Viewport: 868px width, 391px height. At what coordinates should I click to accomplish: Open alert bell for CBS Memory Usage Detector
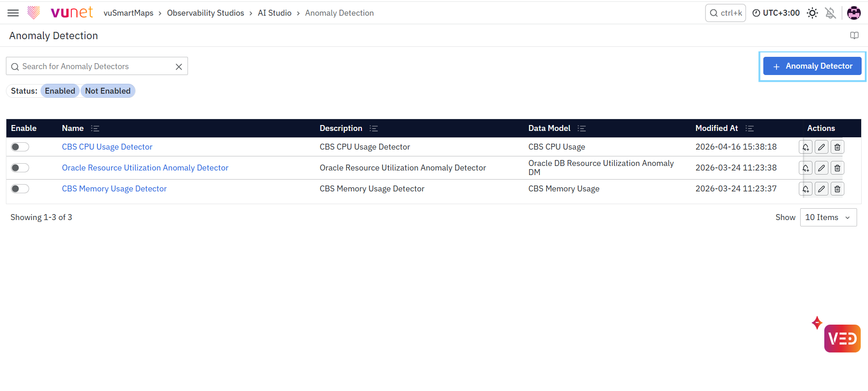tap(806, 189)
